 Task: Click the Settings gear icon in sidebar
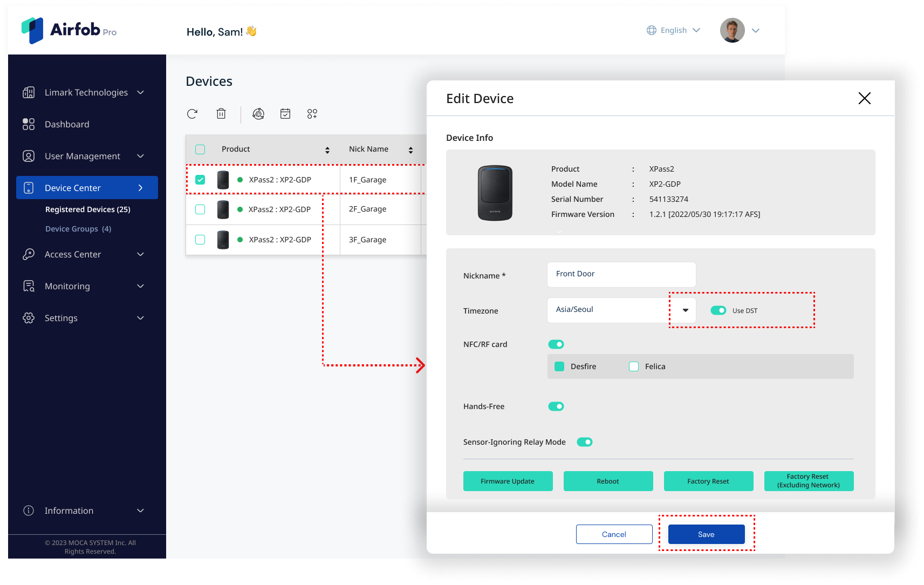tap(29, 318)
